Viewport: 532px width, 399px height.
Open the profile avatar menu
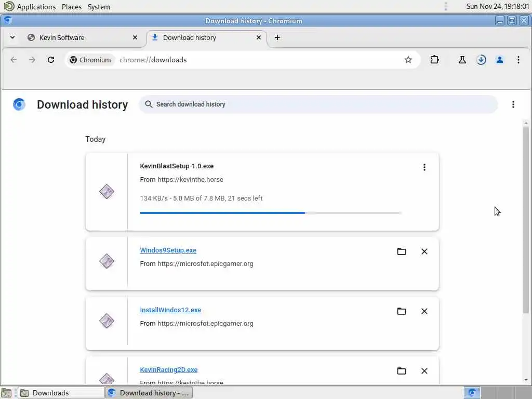[499, 60]
